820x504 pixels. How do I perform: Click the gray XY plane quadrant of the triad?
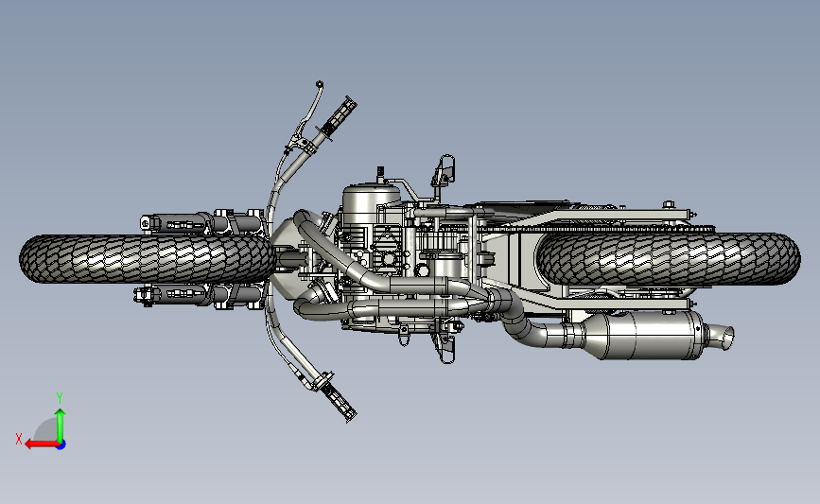click(x=47, y=429)
